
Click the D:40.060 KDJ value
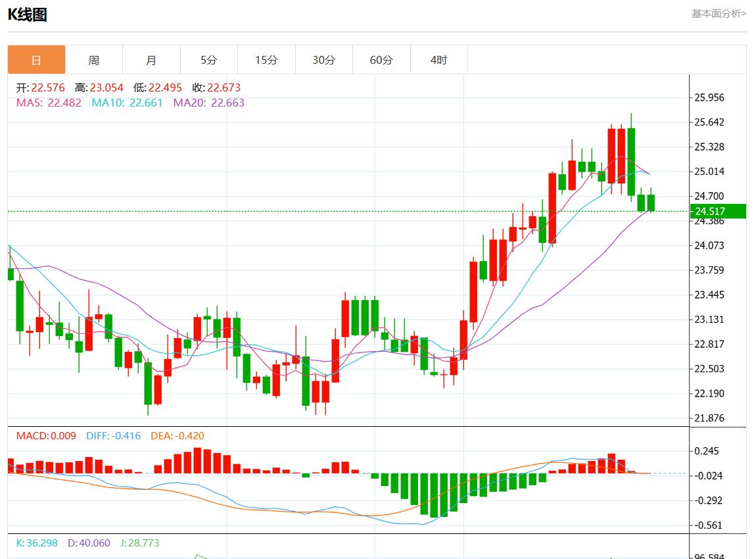coord(89,543)
